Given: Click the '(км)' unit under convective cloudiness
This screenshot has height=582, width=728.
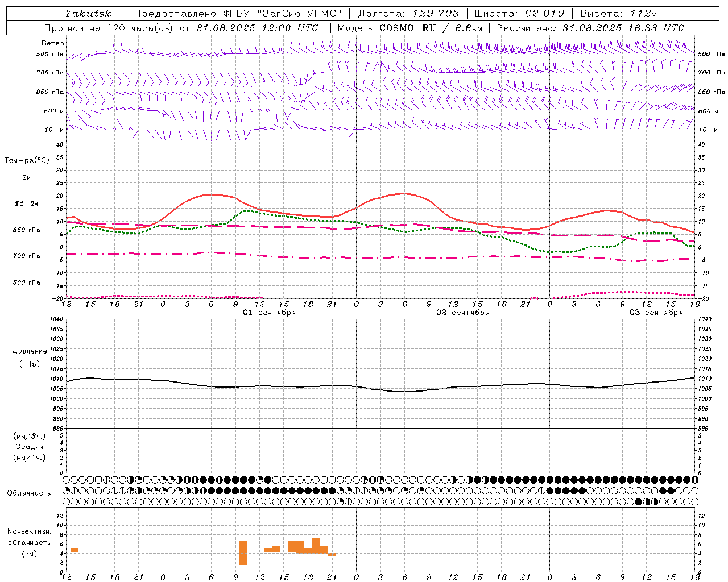Looking at the screenshot, I should point(29,554).
